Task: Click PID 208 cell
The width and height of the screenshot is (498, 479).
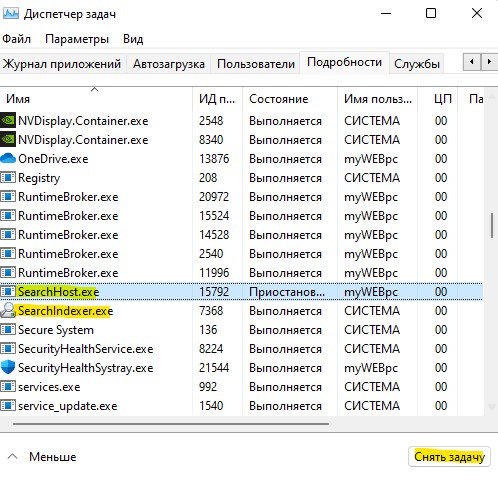Action: point(208,178)
